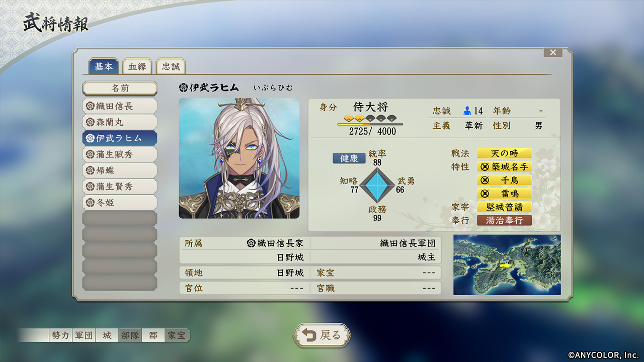Select 森蘭丸 in the officer list

120,122
